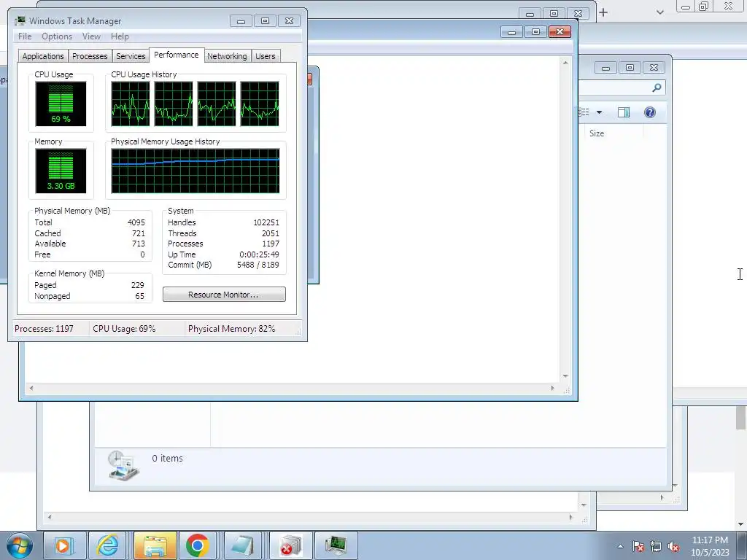The height and width of the screenshot is (560, 747).
Task: Open Internet Explorer from the taskbar
Action: tap(108, 545)
